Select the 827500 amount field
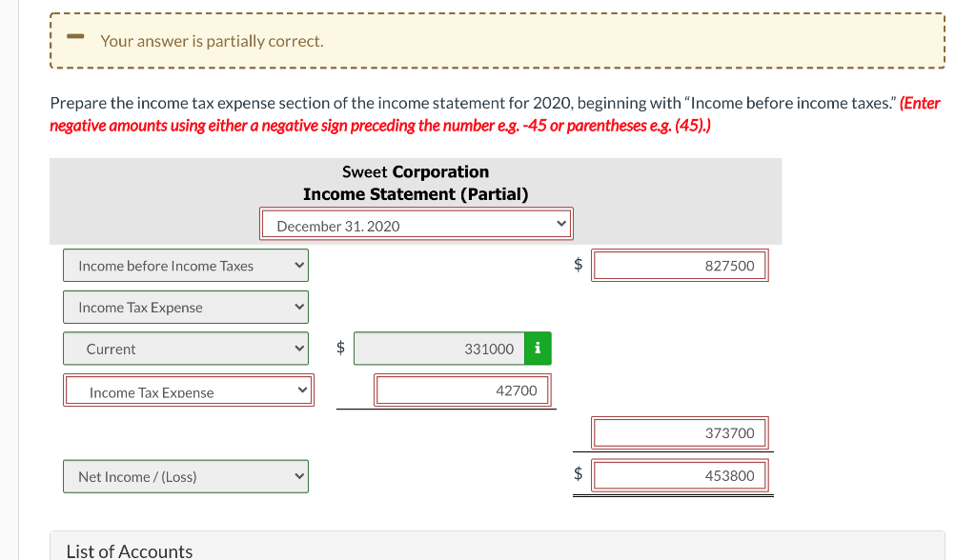The height and width of the screenshot is (560, 976). pyautogui.click(x=680, y=265)
